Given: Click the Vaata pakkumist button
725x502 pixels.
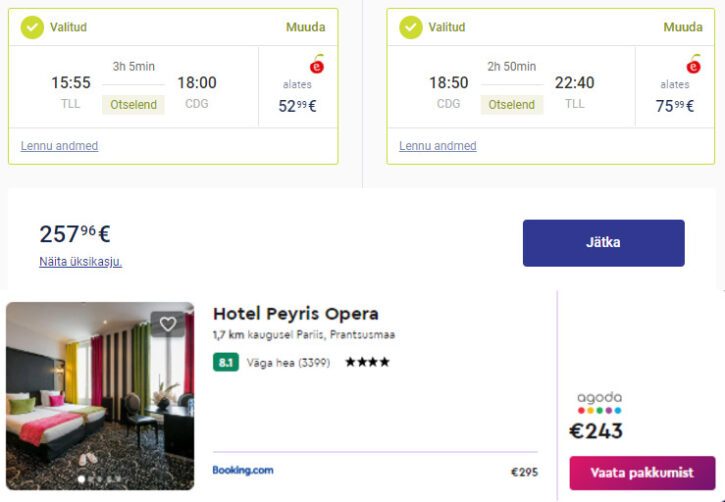Looking at the screenshot, I should point(642,473).
